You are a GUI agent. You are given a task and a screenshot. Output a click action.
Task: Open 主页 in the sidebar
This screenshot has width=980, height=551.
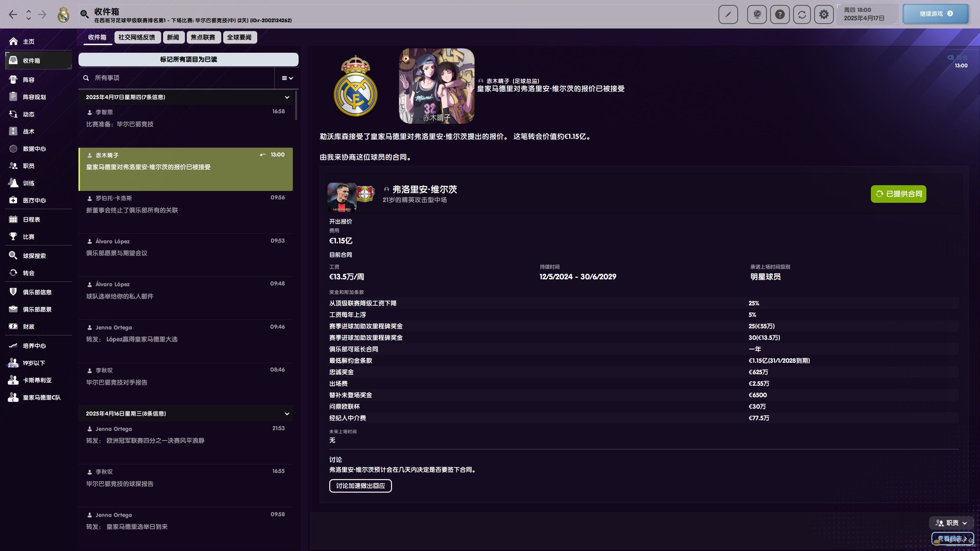pyautogui.click(x=38, y=41)
